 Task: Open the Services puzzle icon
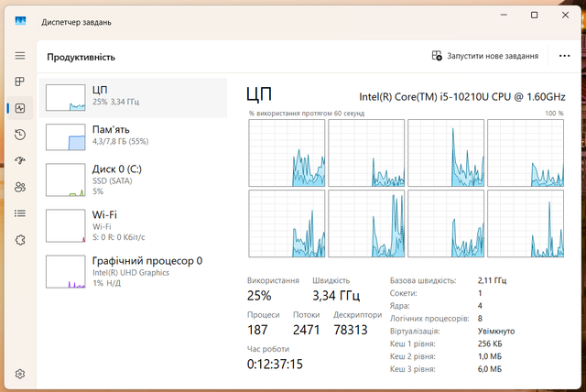[20, 240]
